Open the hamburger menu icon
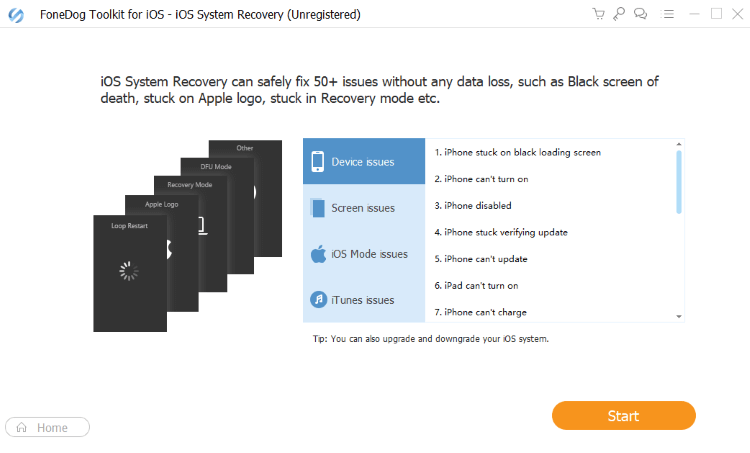This screenshot has height=453, width=750. point(667,14)
